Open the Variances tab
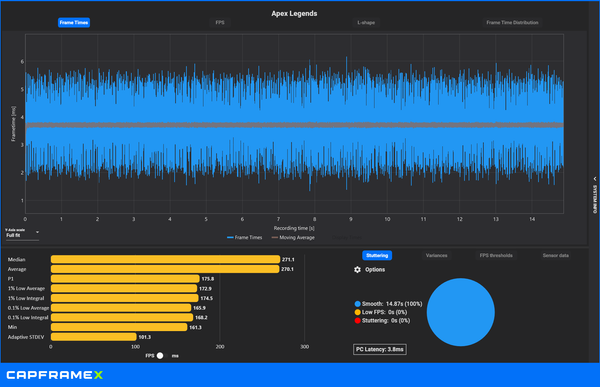 437,255
